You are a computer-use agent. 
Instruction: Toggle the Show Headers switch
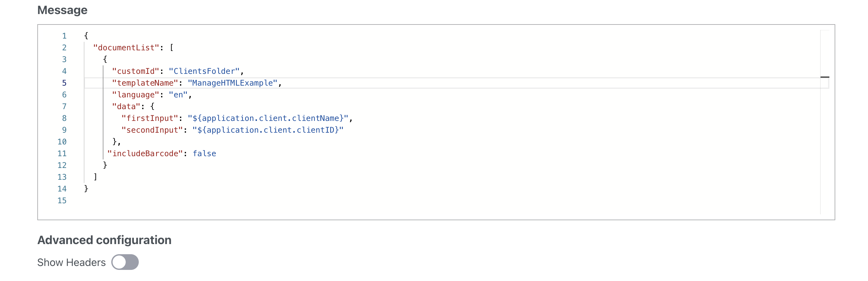[125, 262]
